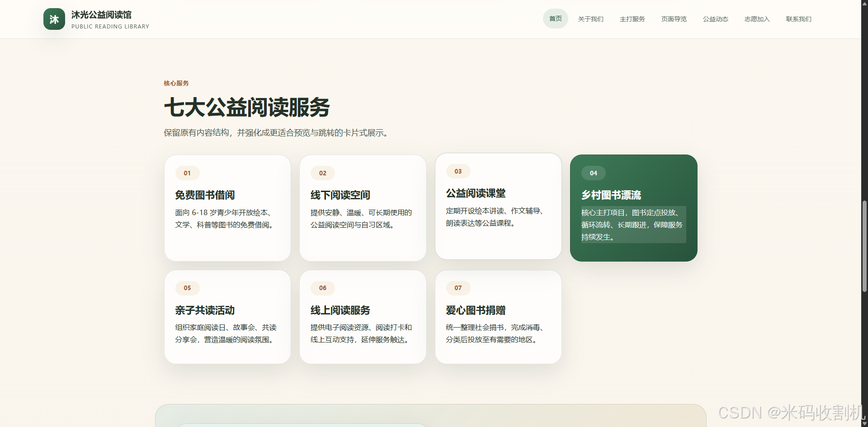This screenshot has height=427, width=868.
Task: Go to 关于我们 in the navigation
Action: 591,19
